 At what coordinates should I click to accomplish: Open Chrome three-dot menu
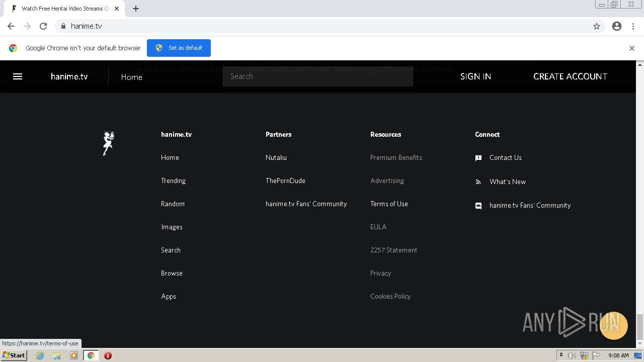coord(633,26)
